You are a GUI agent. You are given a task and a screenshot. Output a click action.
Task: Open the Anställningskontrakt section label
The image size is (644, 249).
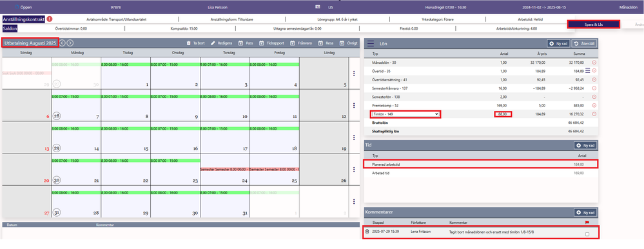point(24,19)
